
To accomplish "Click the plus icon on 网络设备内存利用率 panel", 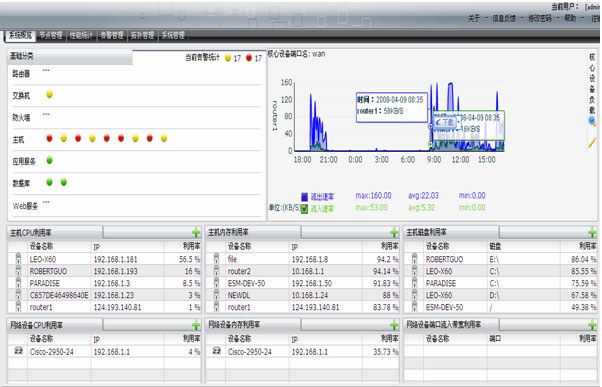I will click(x=394, y=325).
